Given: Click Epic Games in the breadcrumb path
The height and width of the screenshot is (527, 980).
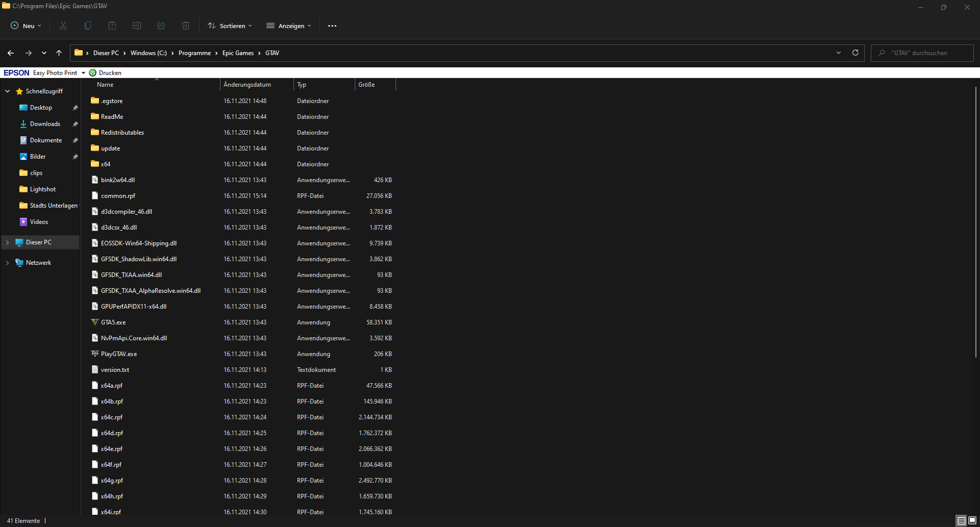Looking at the screenshot, I should 238,53.
